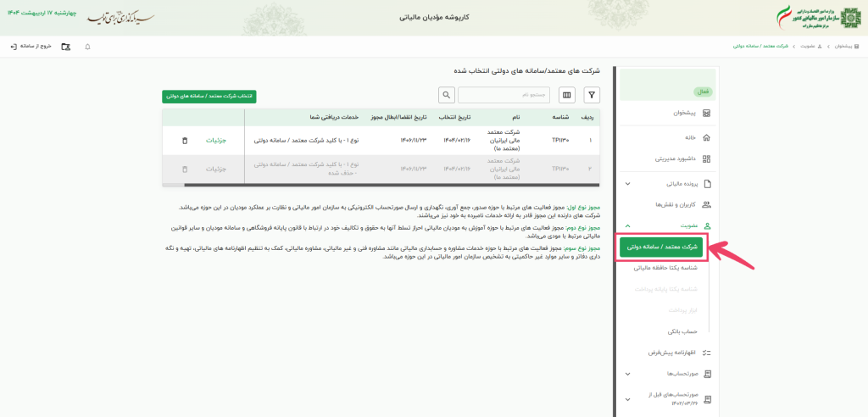Screen dimensions: 868x417
Task: Open the notifications bell icon
Action: pos(88,46)
